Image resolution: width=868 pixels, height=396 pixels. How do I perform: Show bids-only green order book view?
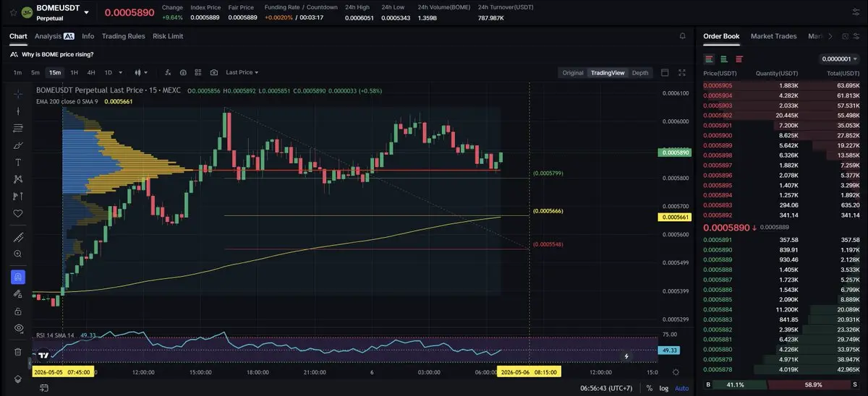click(724, 59)
